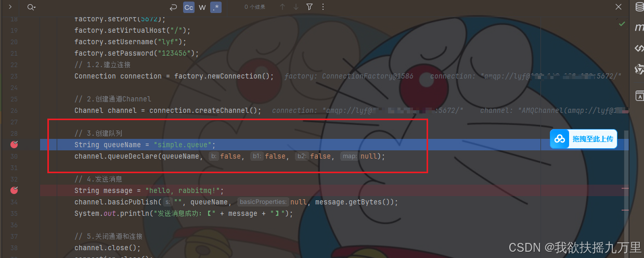The height and width of the screenshot is (258, 644).
Task: Open the Maven tool window
Action: pyautogui.click(x=639, y=27)
